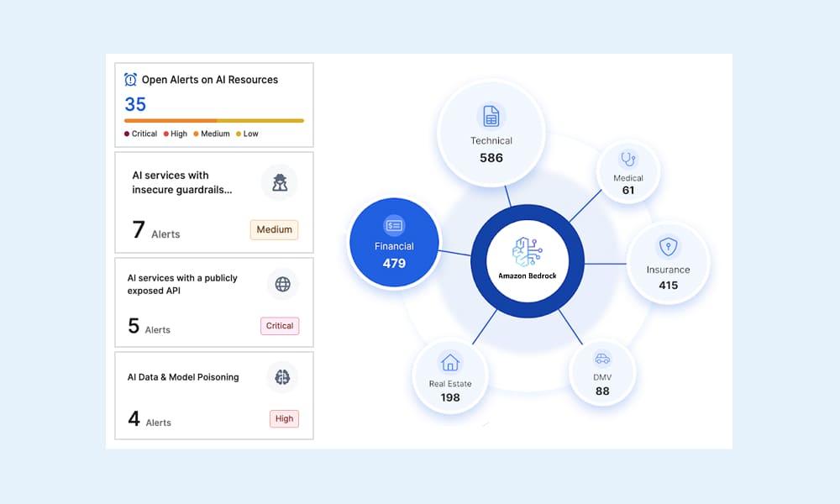The width and height of the screenshot is (840, 504).
Task: Click the Technical document icon
Action: pos(491,116)
